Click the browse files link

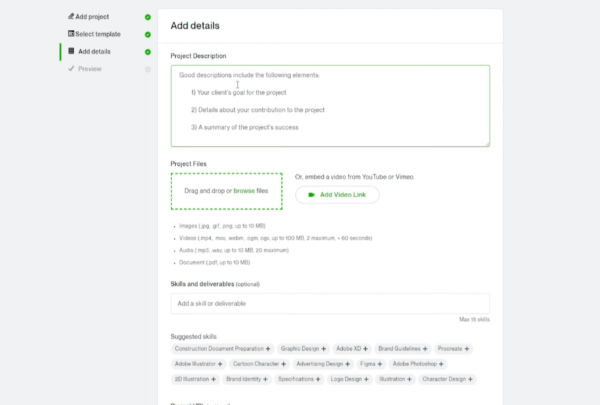[x=244, y=191]
